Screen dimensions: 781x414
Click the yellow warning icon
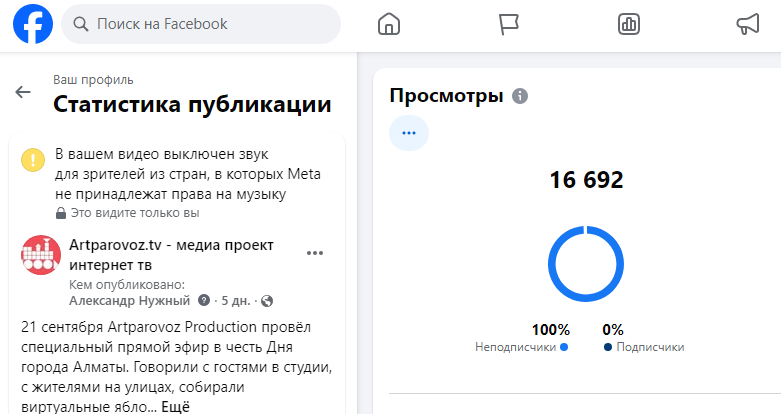pyautogui.click(x=34, y=159)
